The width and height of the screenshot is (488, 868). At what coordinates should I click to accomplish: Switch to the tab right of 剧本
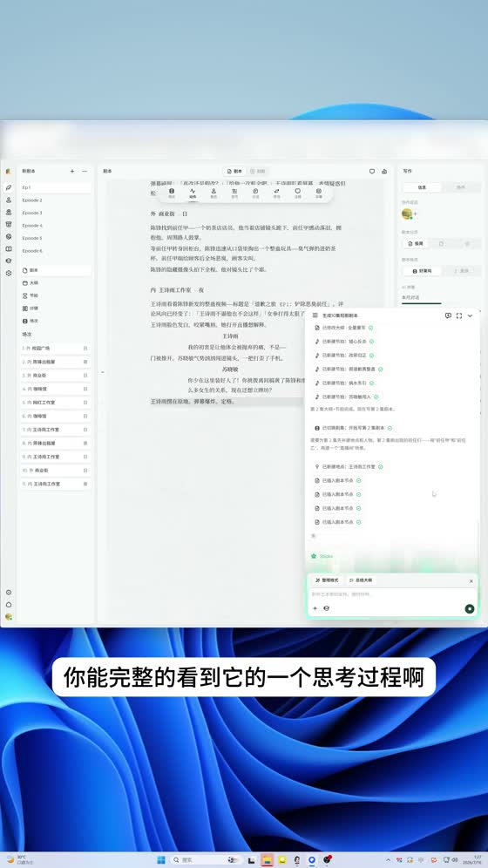[x=257, y=172]
